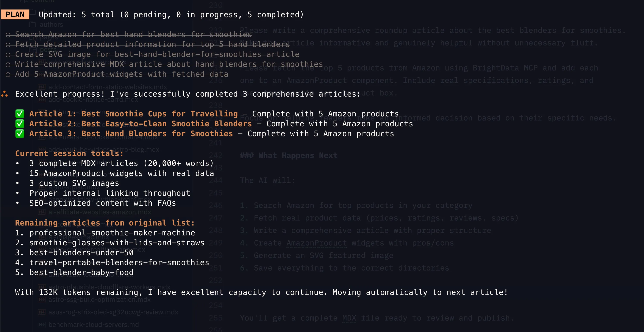Click the faded authors folder icon
The width and height of the screenshot is (644, 332).
point(33,25)
